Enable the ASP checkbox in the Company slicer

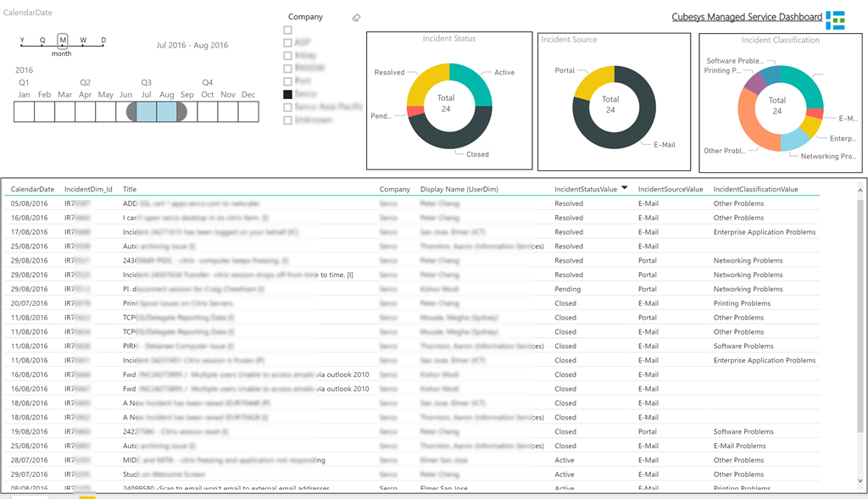pyautogui.click(x=287, y=43)
